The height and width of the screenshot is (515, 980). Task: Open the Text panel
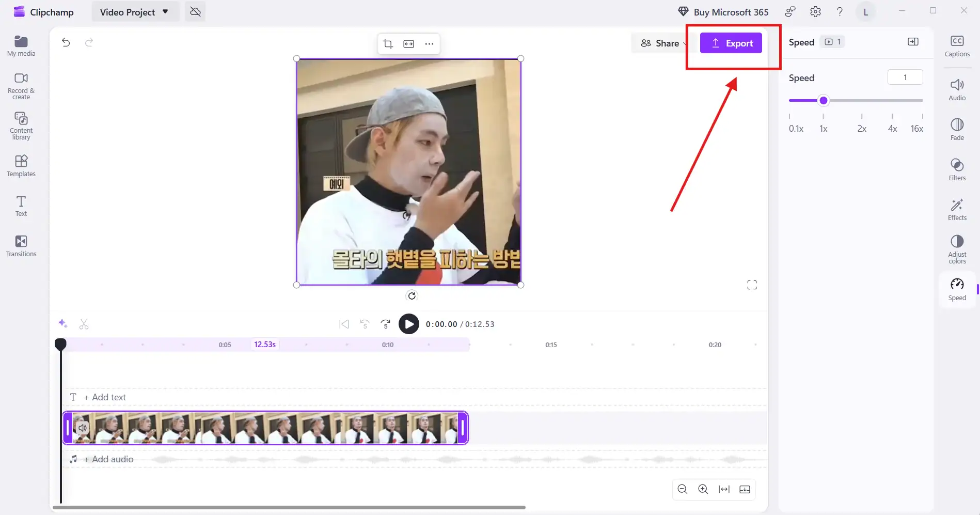pos(20,206)
